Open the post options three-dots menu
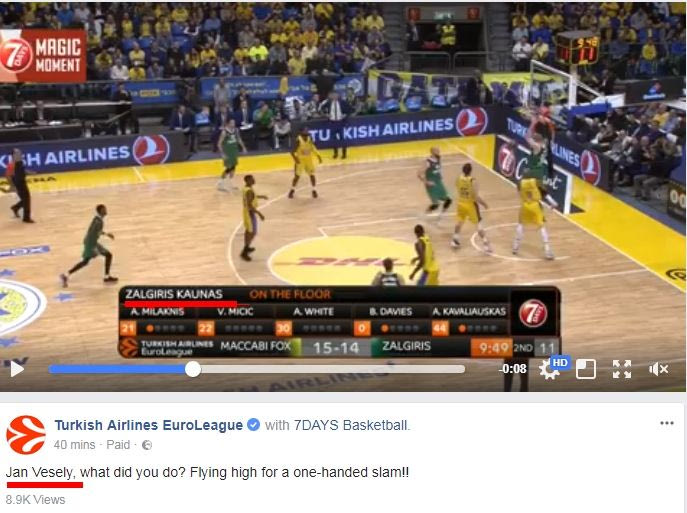This screenshot has width=687, height=513. (x=666, y=423)
